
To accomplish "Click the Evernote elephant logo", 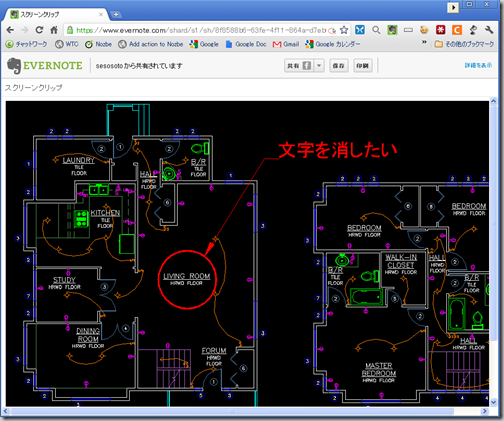I will click(x=14, y=66).
